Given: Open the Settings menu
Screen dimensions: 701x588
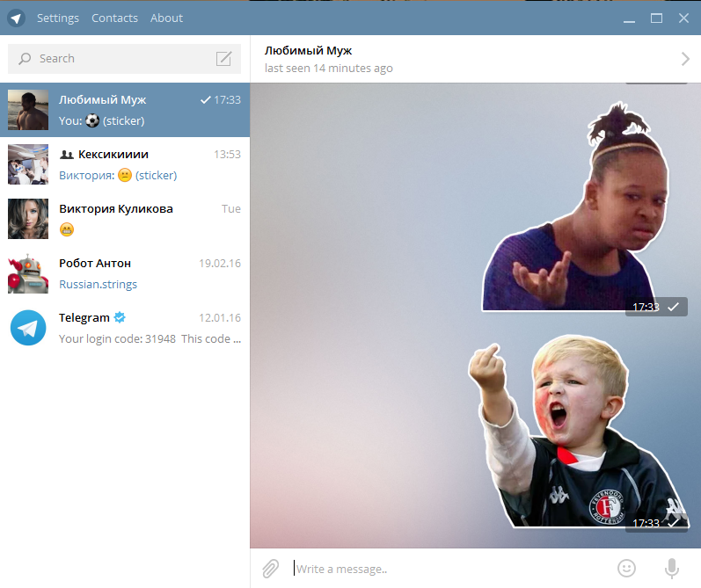Looking at the screenshot, I should pos(57,18).
